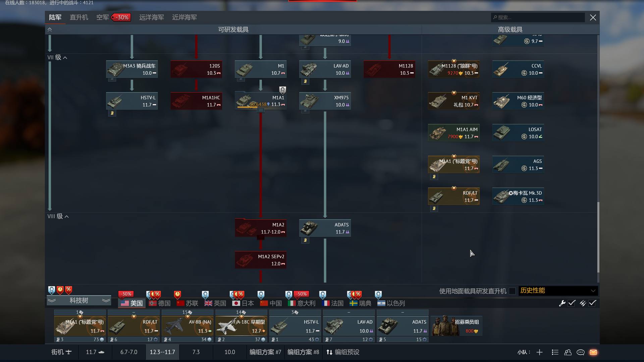Select the AV-8B (NA) crew slot
This screenshot has width=644, height=362.
click(187, 326)
